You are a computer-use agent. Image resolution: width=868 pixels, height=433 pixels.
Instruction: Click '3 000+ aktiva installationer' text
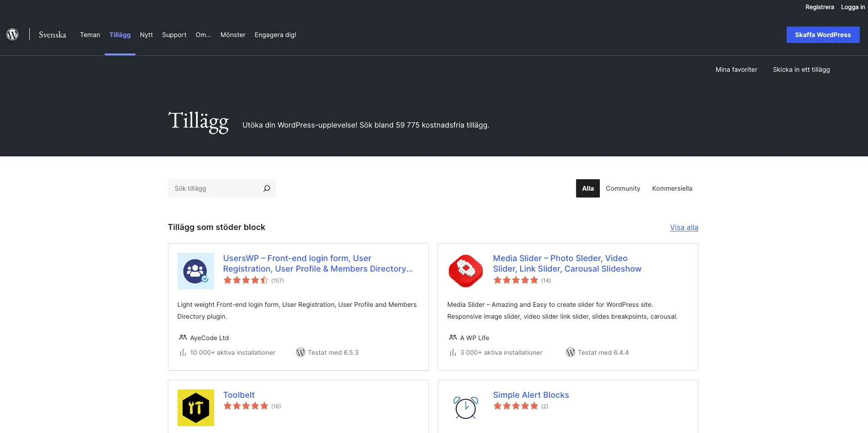501,353
